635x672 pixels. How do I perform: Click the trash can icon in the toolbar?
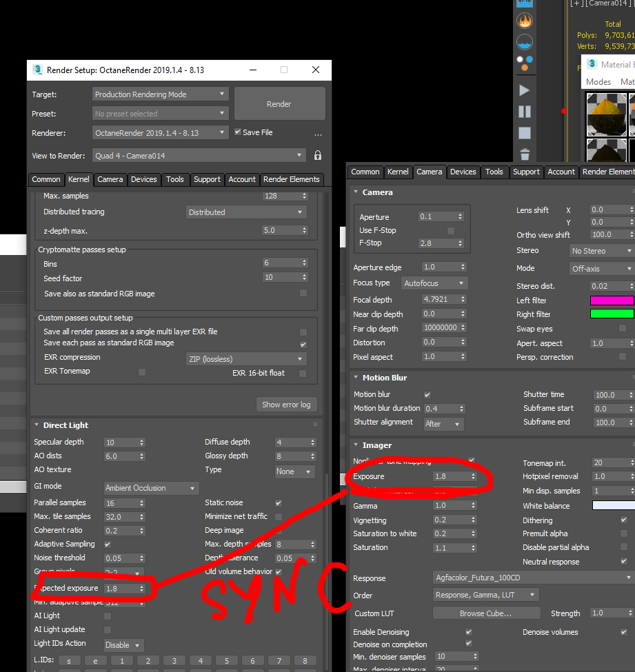pos(525,154)
